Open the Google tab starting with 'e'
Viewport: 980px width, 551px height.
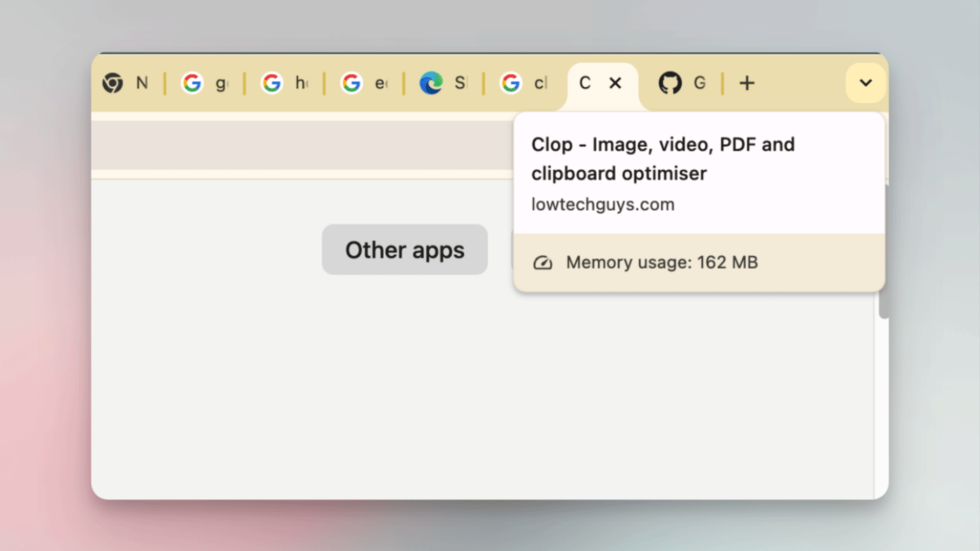coord(364,83)
